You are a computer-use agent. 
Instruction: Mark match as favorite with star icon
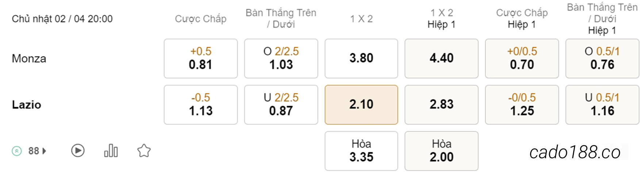tap(144, 151)
